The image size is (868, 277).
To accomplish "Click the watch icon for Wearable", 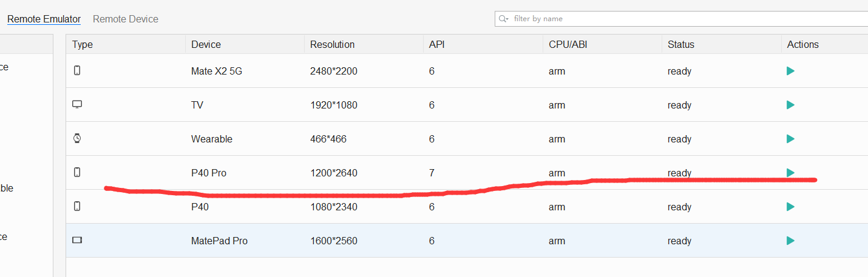I will pos(77,139).
